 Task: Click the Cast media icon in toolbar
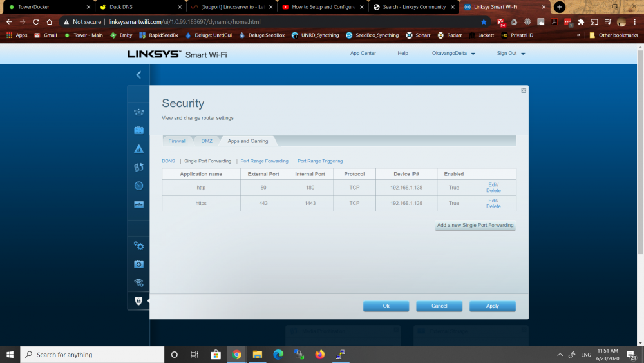pos(594,22)
